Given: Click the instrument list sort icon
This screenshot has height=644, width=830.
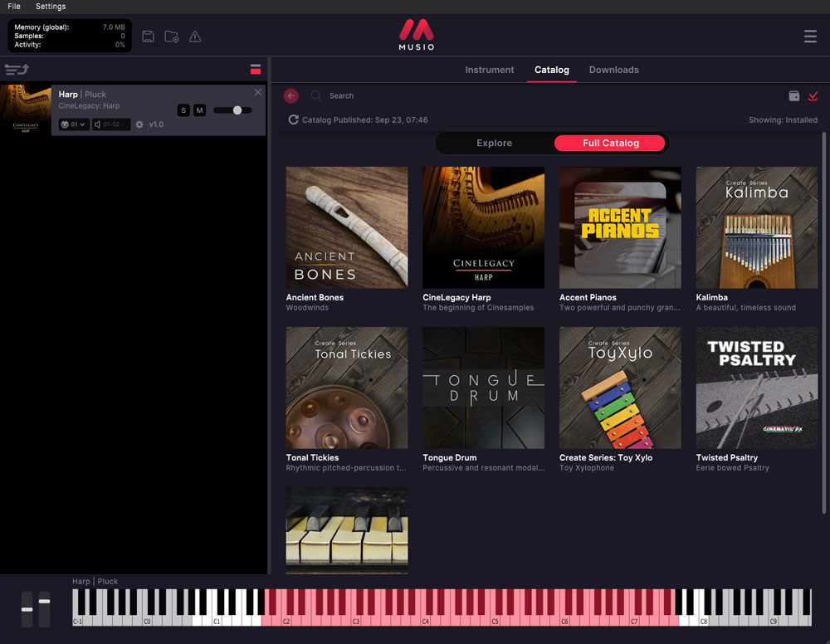Looking at the screenshot, I should tap(17, 70).
